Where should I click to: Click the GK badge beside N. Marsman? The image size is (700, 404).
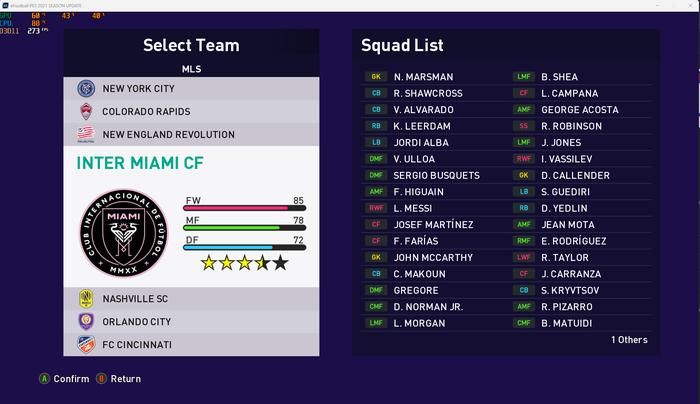377,77
